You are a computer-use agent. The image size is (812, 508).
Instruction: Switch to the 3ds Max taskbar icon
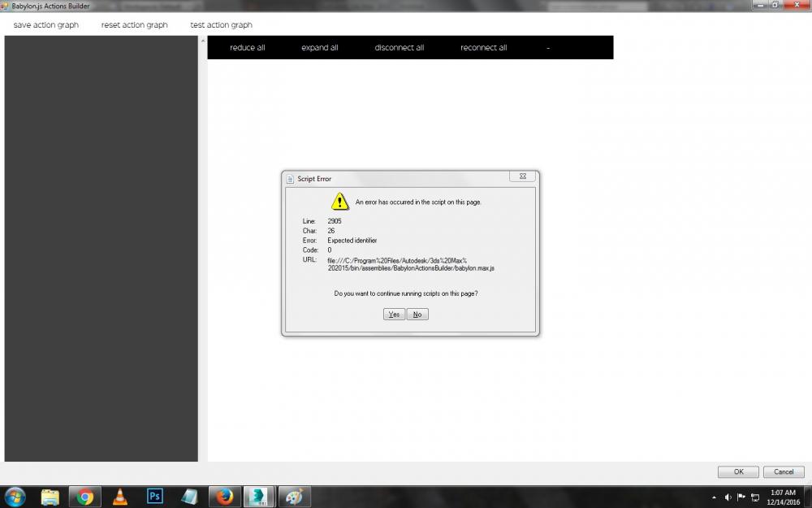(259, 497)
